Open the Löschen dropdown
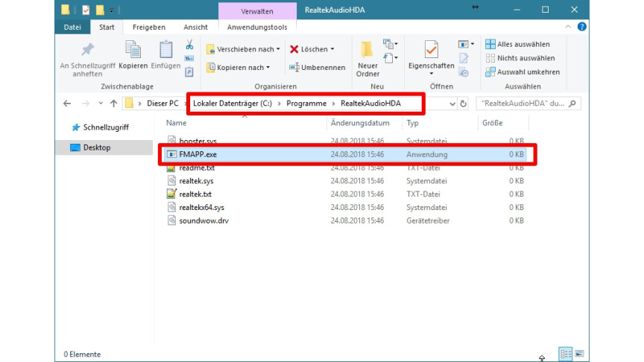 pyautogui.click(x=312, y=49)
